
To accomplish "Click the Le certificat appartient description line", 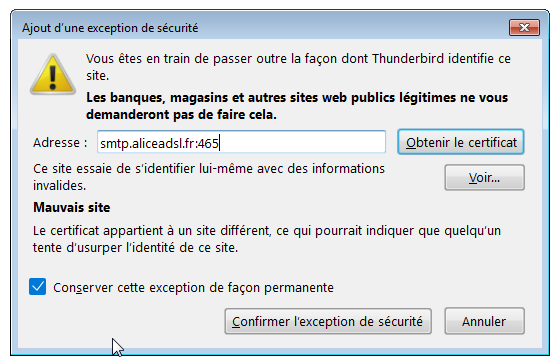I will coord(267,231).
